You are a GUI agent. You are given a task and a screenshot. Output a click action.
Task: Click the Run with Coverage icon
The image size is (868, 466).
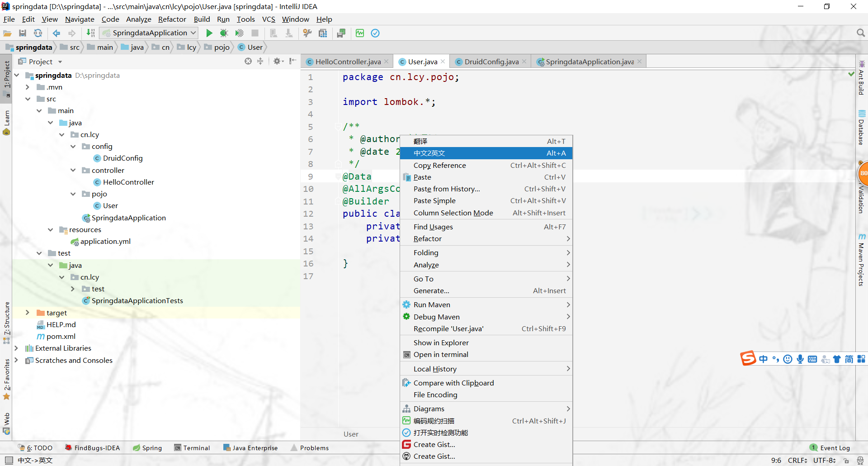tap(239, 33)
